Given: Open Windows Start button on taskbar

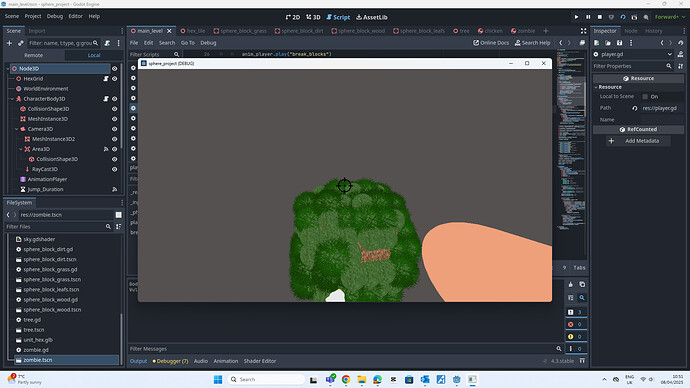Looking at the screenshot, I should (x=218, y=380).
